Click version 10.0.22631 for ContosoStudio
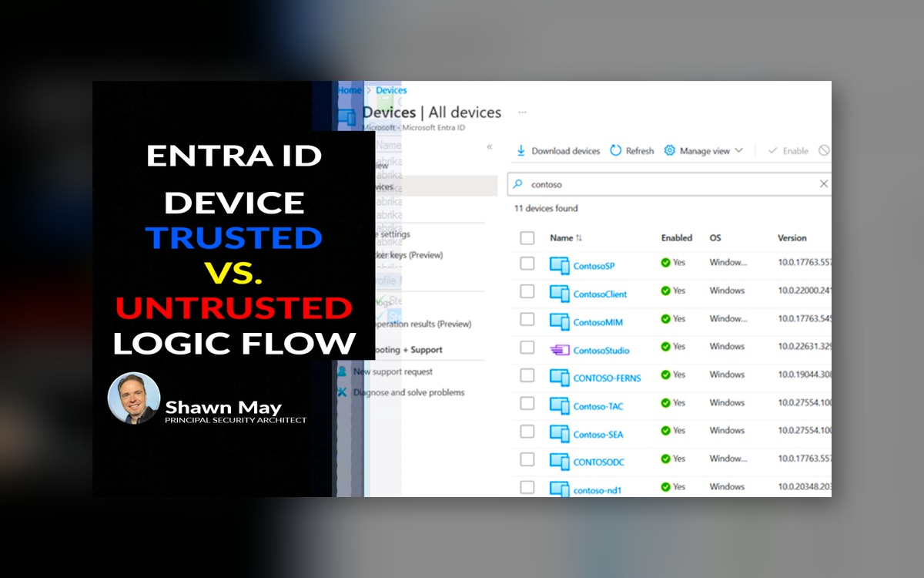The image size is (924, 578). coord(805,347)
